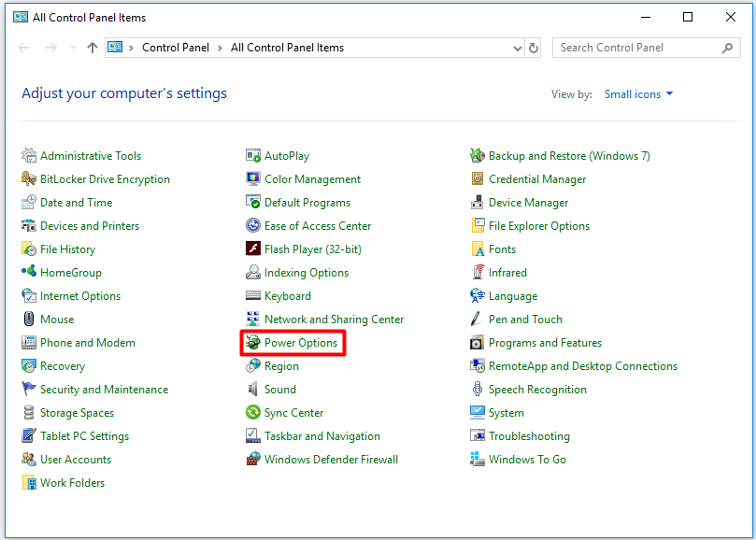
Task: Click the All Control Panel Items breadcrumb
Action: click(288, 48)
